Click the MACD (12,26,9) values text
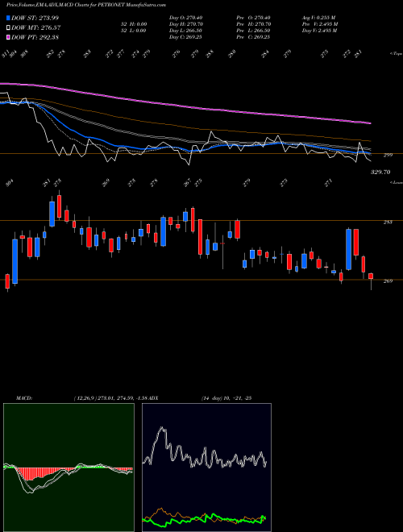This screenshot has height=532, width=403. click(x=111, y=398)
